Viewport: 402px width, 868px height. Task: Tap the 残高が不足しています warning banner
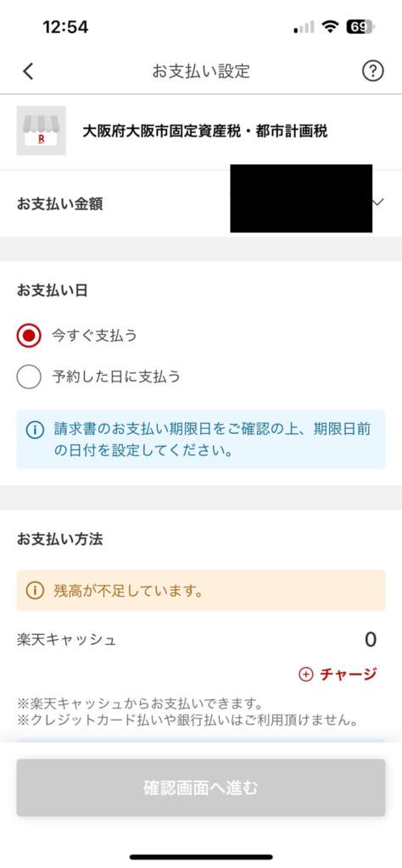pos(201,590)
